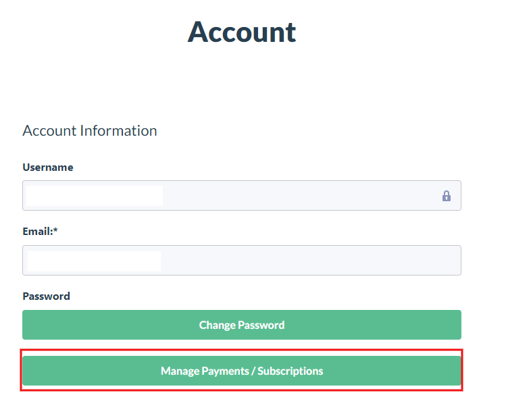Click the word Subscriptions on green button
Viewport: 506px width, 420px height.
point(290,371)
